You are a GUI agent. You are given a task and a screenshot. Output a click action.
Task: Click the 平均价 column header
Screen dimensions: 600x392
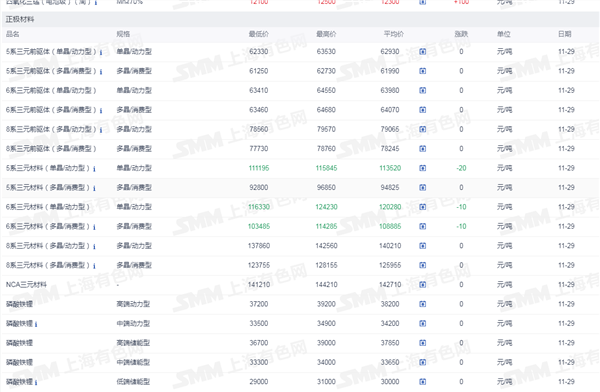click(x=394, y=34)
